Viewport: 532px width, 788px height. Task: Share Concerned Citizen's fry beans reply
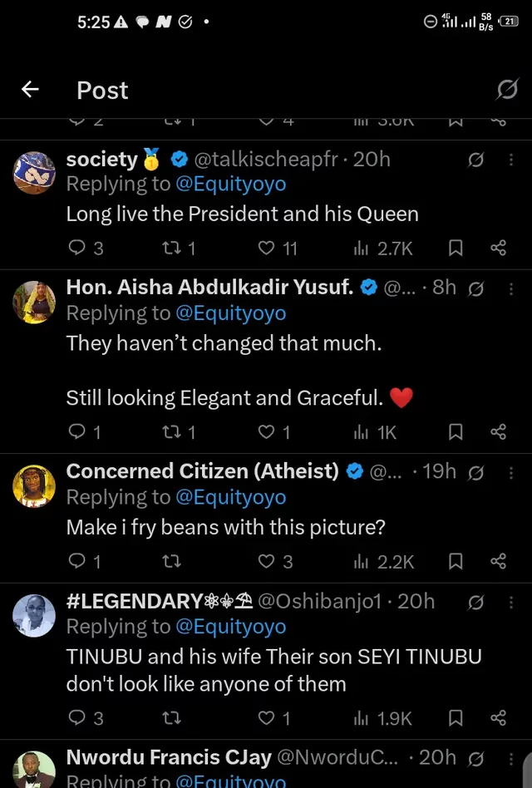coord(498,562)
